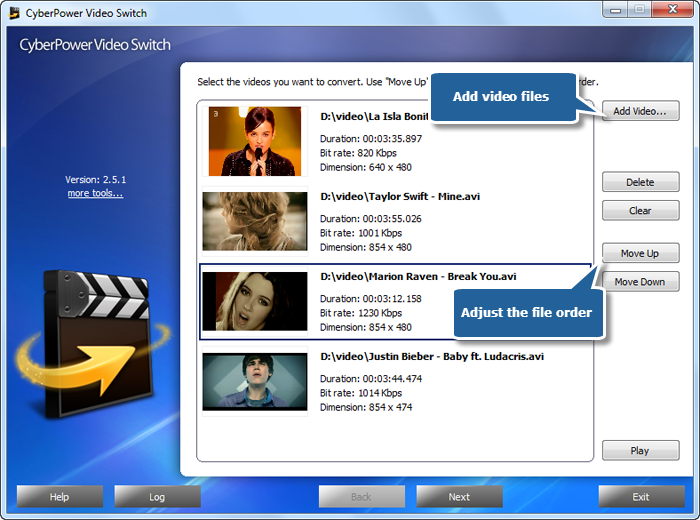The image size is (700, 520).
Task: Click the clapperboard convert logo
Action: [x=92, y=344]
